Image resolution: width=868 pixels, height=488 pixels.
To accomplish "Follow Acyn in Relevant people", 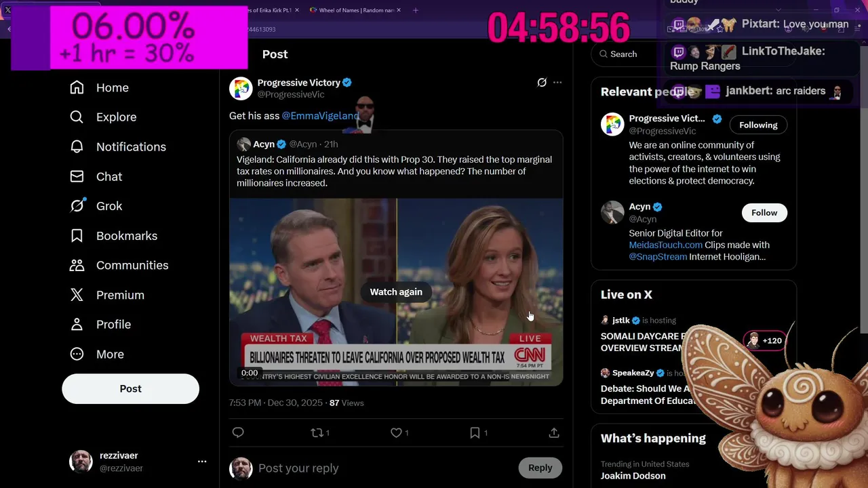I will click(764, 213).
